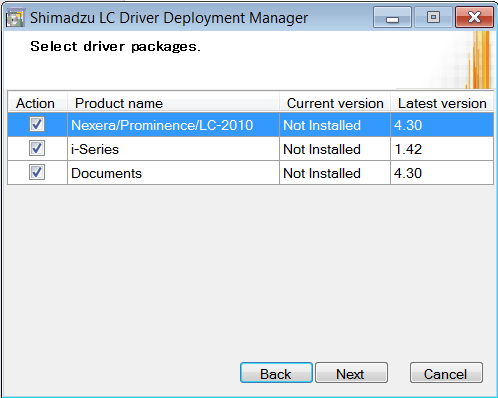Select the Documents product row
Viewport: 498px width, 398px height.
click(x=250, y=173)
